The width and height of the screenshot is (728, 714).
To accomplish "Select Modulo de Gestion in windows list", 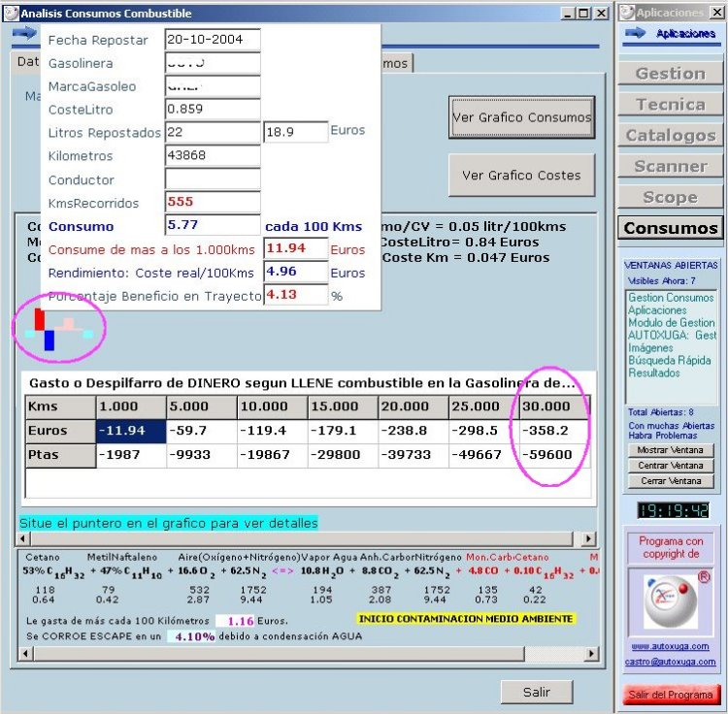I will (671, 322).
